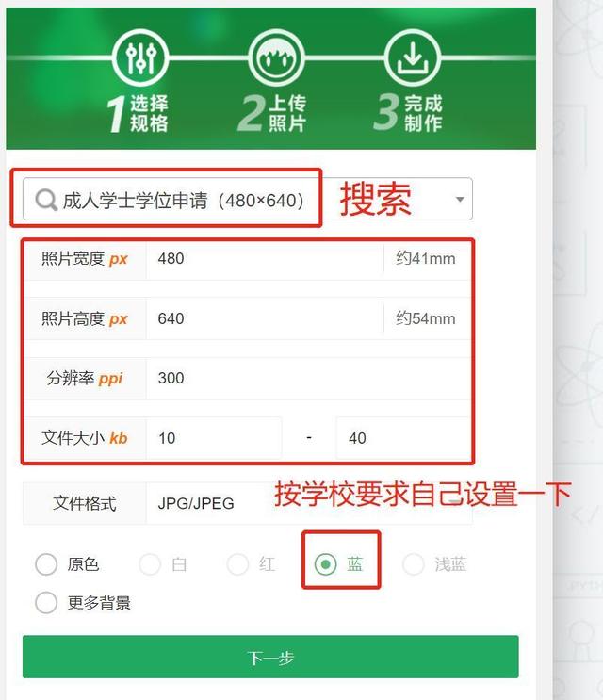The height and width of the screenshot is (700, 603).
Task: Select the 红 background radio button
Action: click(x=237, y=564)
